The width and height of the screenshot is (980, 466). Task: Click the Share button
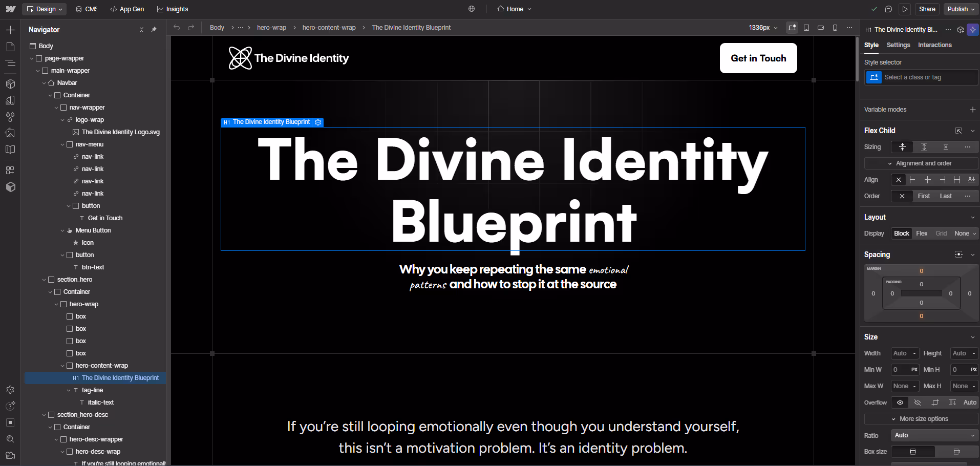click(x=927, y=9)
